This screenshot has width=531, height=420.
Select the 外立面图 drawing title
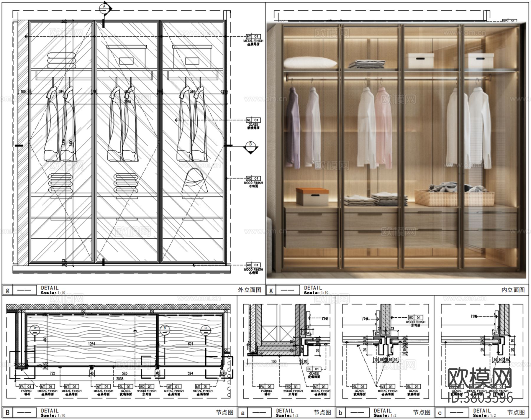[x=250, y=290]
